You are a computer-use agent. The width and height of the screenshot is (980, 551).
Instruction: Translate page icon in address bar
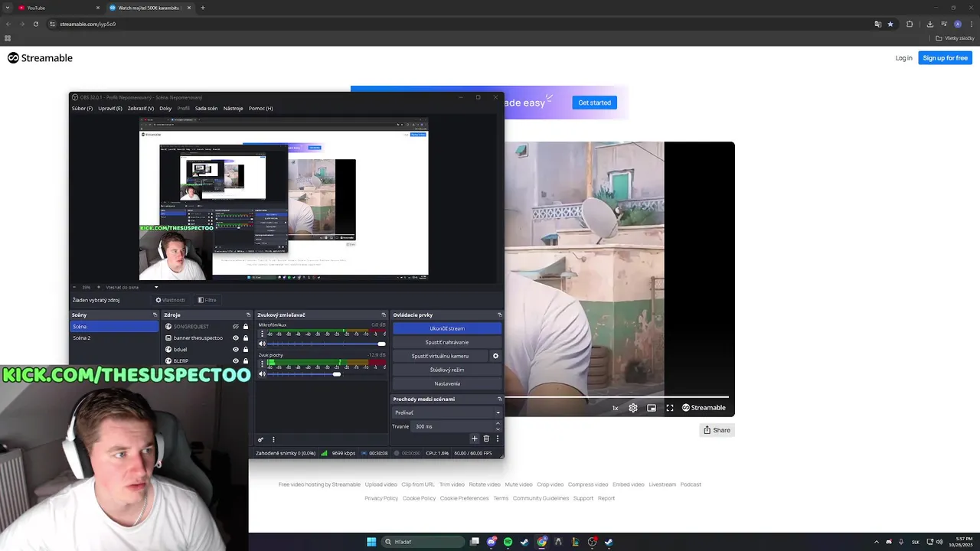click(x=878, y=24)
